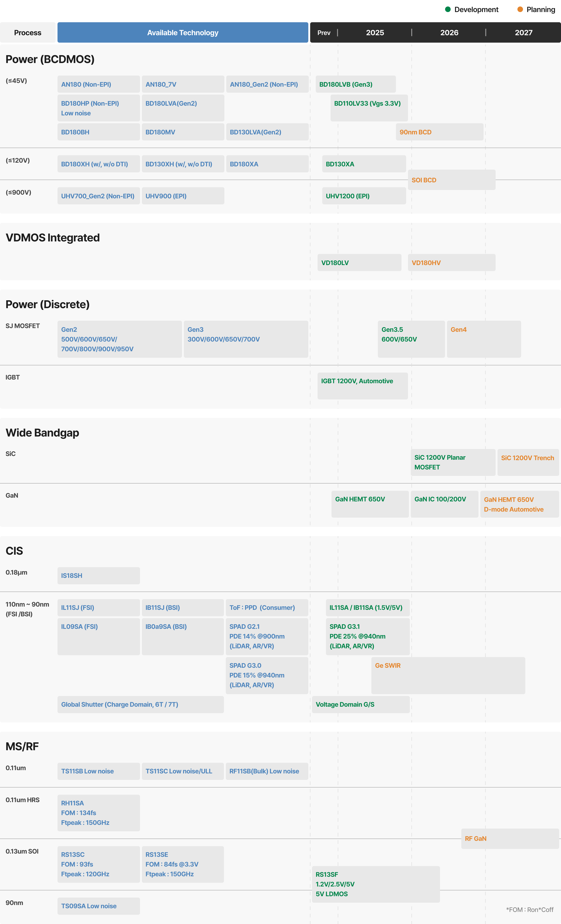Open the UHV1200 (EPI) development item
Screen dimensions: 561x924
[364, 196]
